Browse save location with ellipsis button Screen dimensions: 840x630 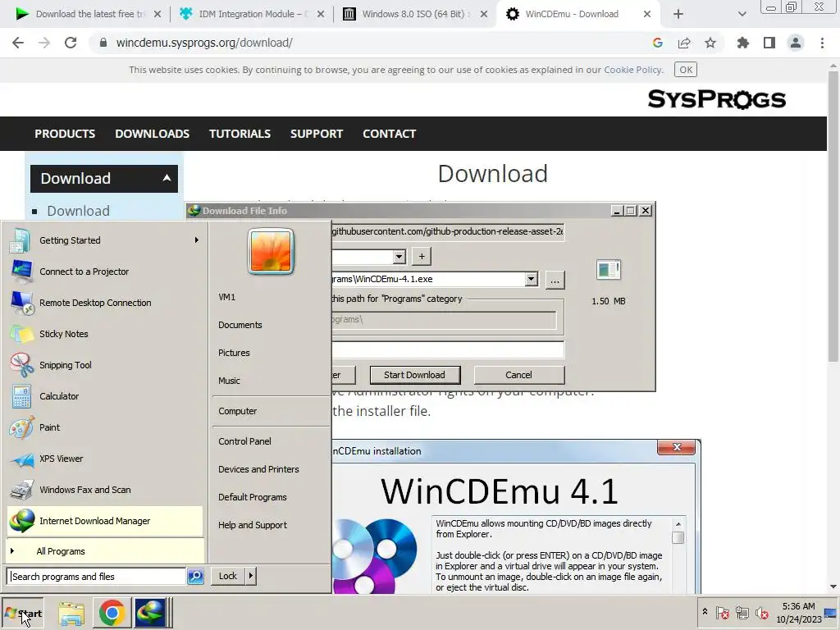(x=555, y=280)
